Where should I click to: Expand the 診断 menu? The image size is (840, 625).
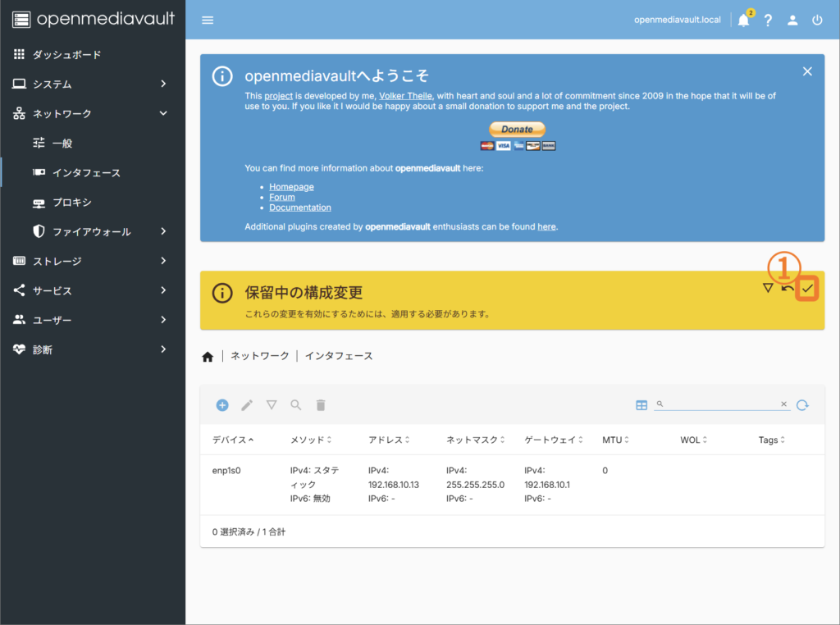pos(92,349)
